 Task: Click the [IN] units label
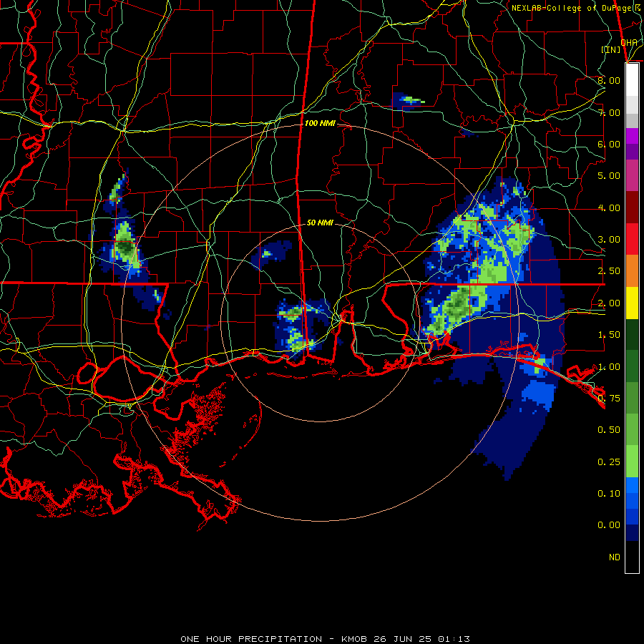(x=611, y=49)
